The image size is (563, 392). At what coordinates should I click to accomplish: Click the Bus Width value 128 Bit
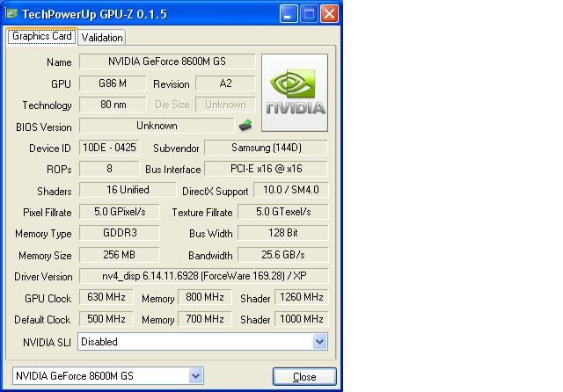(x=283, y=233)
